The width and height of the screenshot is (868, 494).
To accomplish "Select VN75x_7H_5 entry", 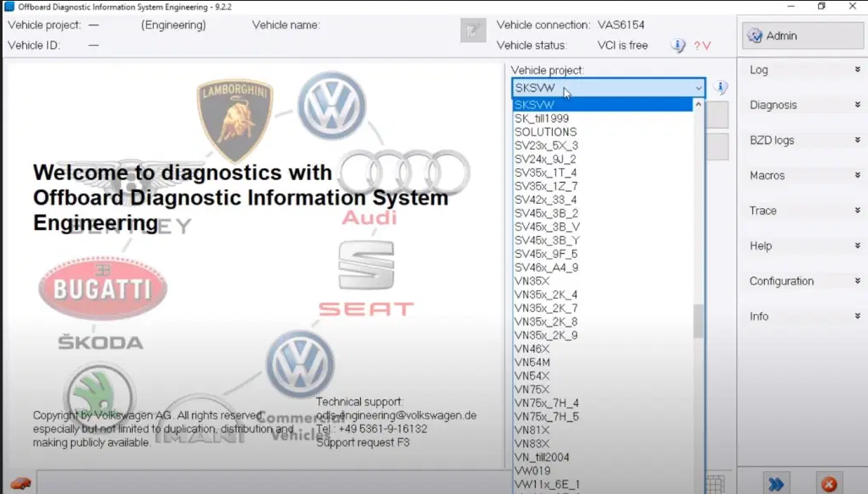I will 603,417.
